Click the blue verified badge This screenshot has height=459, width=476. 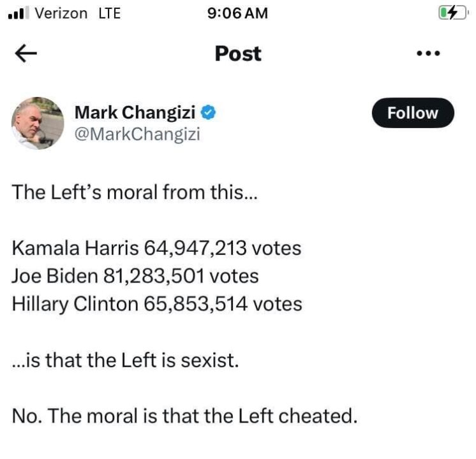209,113
